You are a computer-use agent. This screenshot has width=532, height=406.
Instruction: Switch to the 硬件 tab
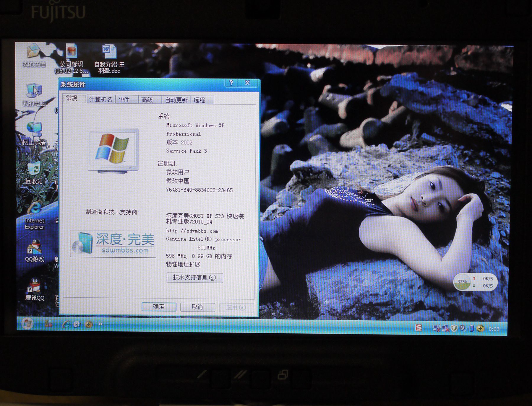click(x=124, y=99)
